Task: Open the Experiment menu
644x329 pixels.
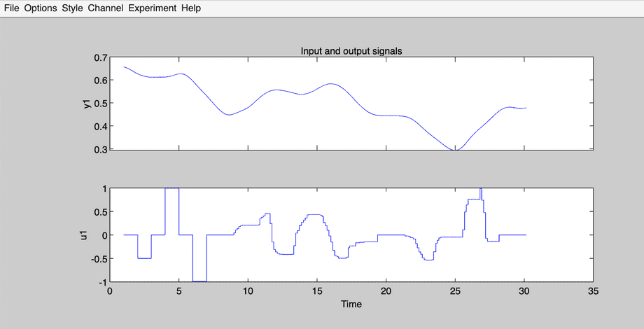Action: tap(153, 8)
